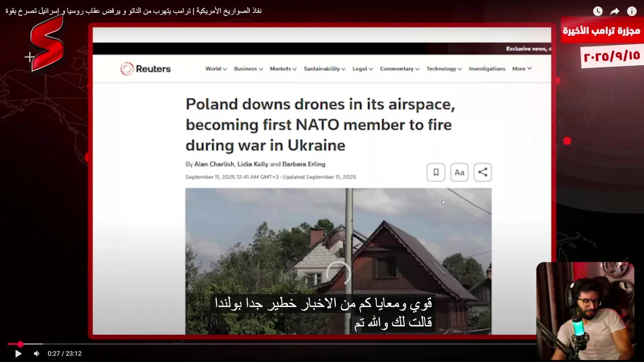Click the Poland downs drones headline
The width and height of the screenshot is (644, 362).
tap(320, 125)
